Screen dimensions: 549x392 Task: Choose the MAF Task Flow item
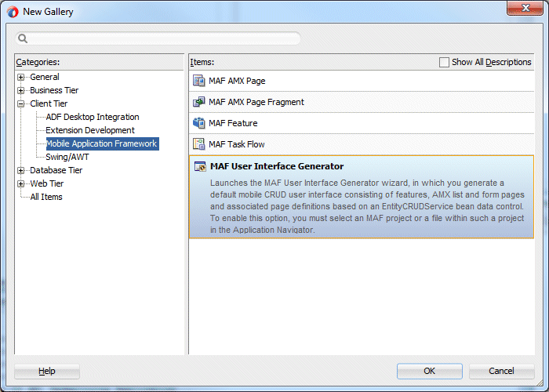[x=362, y=144]
